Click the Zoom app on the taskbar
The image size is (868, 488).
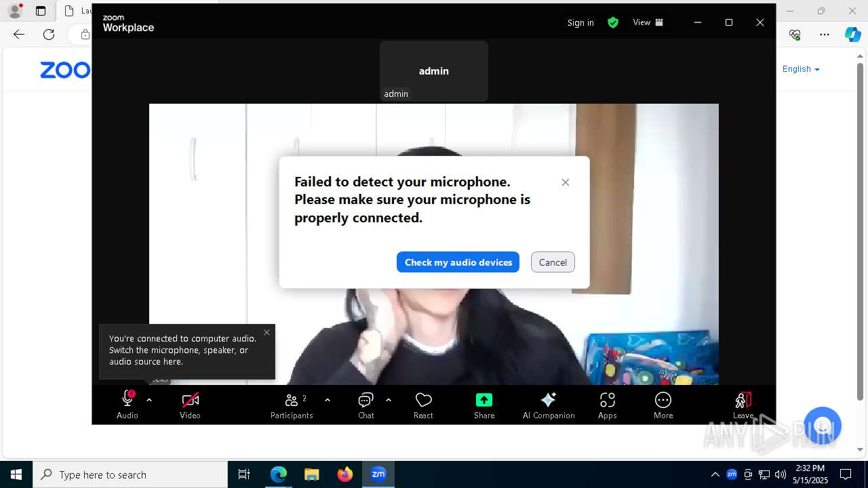[x=378, y=474]
